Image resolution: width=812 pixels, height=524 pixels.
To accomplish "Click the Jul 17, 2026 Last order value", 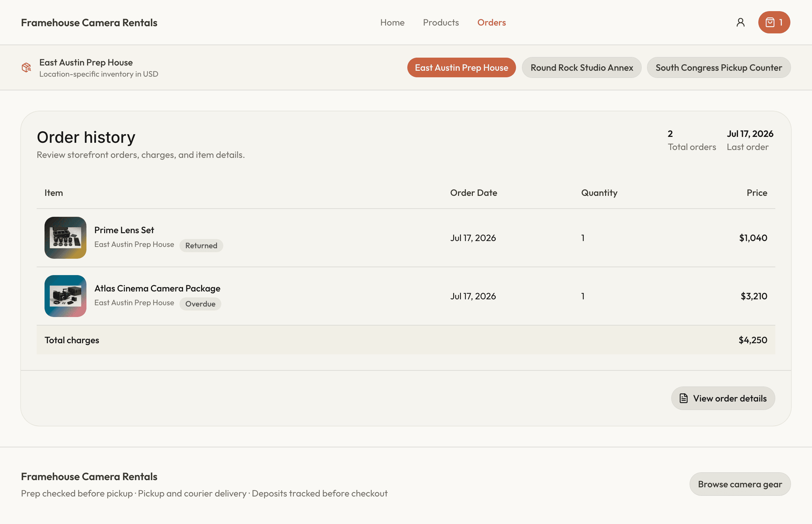I will pos(750,133).
